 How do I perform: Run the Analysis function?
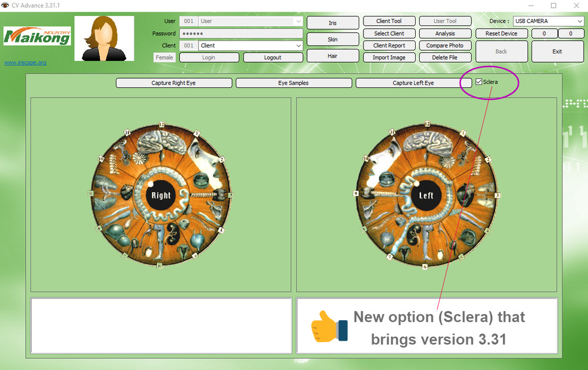pyautogui.click(x=445, y=33)
